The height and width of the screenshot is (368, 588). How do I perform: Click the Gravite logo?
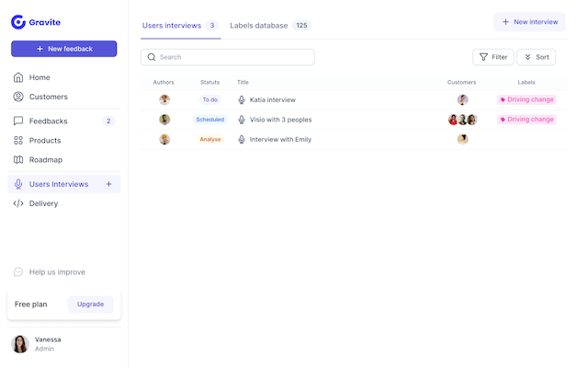[36, 22]
